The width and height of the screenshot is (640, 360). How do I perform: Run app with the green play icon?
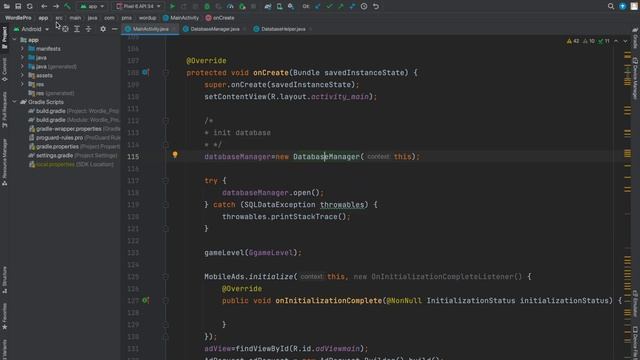pyautogui.click(x=172, y=7)
